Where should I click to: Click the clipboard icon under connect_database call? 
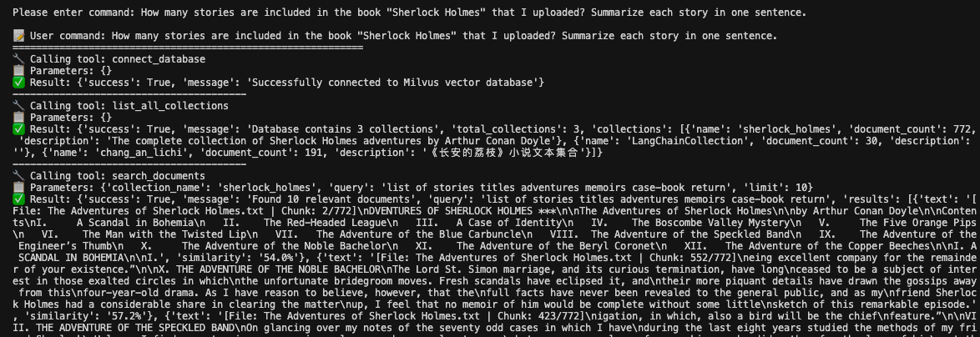18,71
